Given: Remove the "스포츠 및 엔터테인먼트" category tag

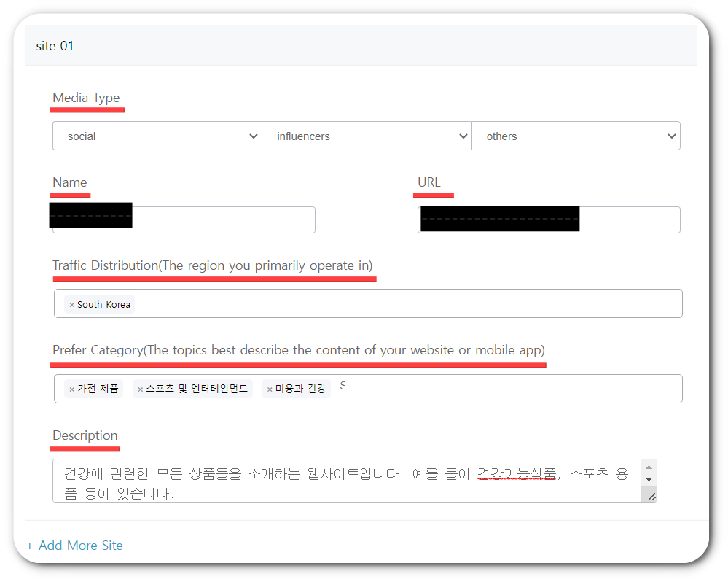Looking at the screenshot, I should point(140,389).
